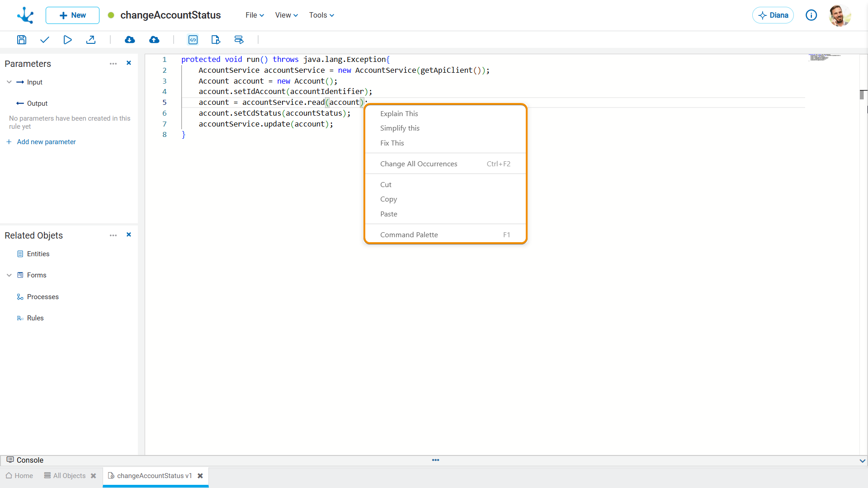Screen dimensions: 868x488
Task: Open Parameters panel options (three dots)
Action: click(113, 64)
